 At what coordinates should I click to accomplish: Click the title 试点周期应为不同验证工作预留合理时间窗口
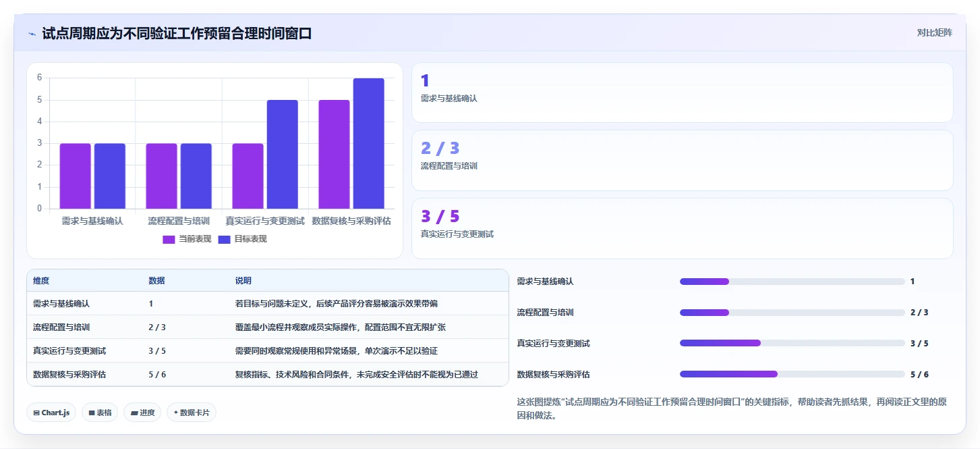(177, 33)
